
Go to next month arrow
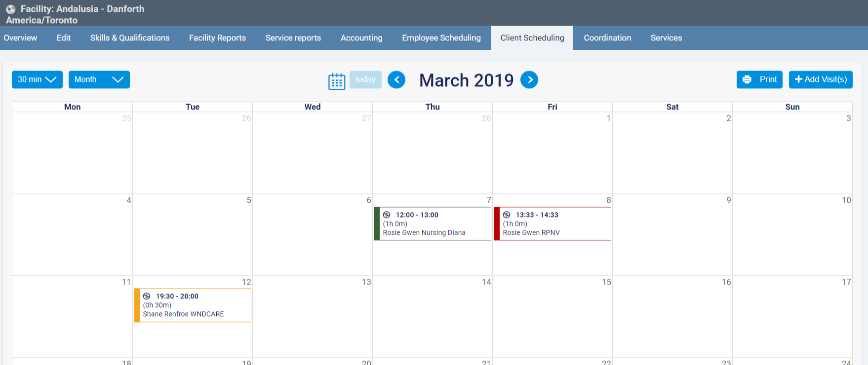pos(529,80)
